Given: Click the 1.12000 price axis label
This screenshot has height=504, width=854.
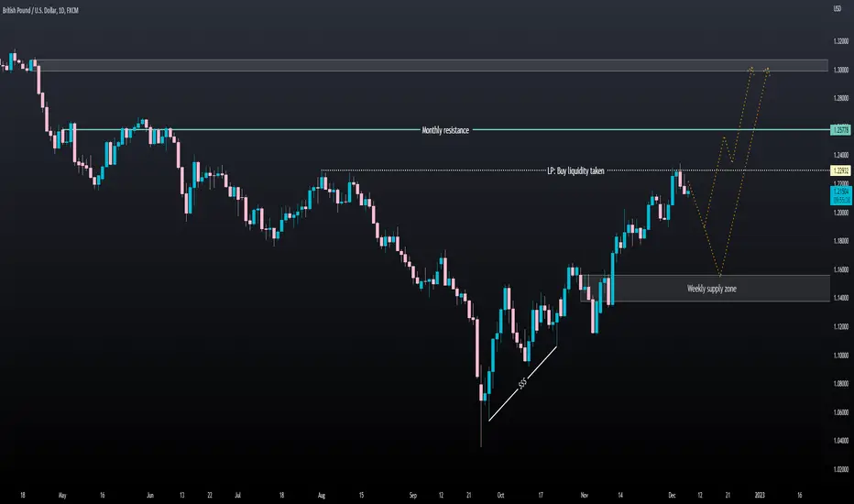Looking at the screenshot, I should click(840, 327).
